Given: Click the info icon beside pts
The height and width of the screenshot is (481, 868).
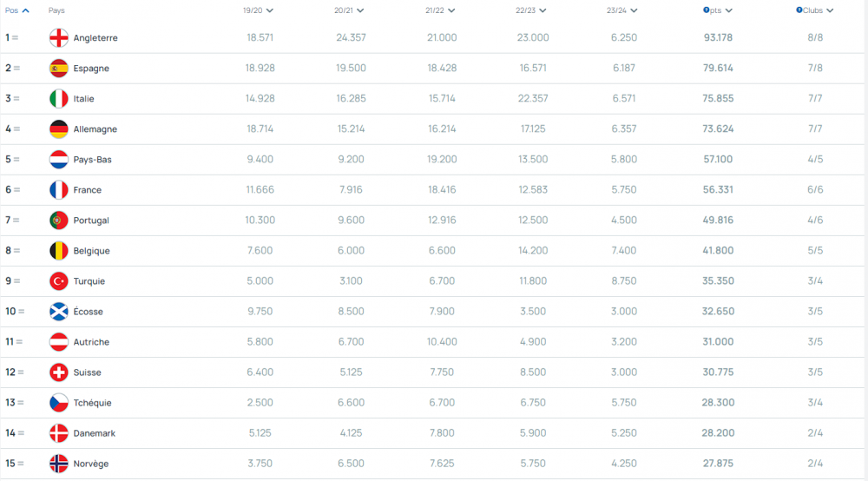Looking at the screenshot, I should click(x=706, y=10).
